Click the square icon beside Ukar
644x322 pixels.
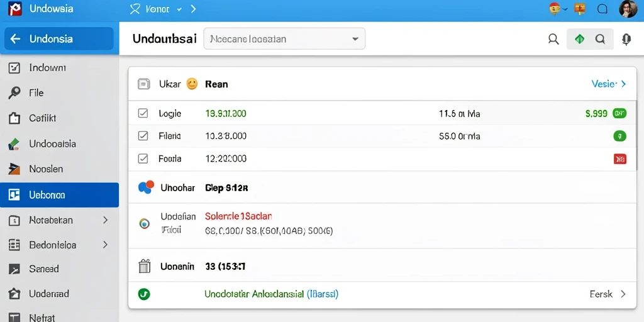pos(143,84)
